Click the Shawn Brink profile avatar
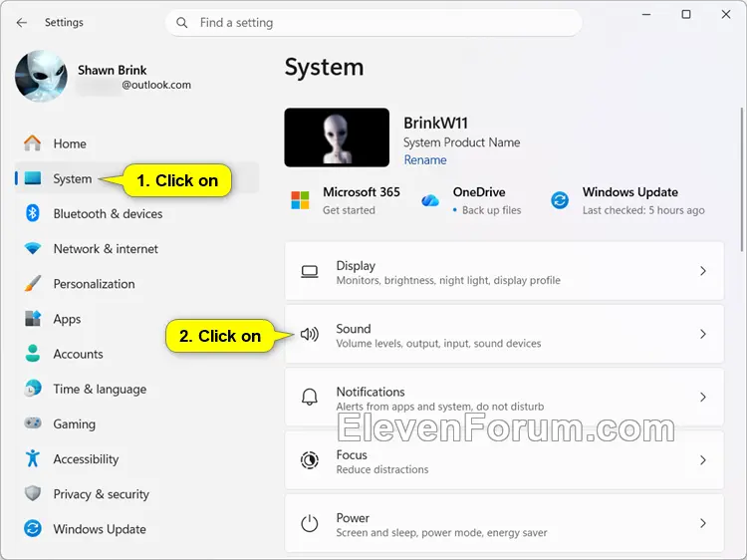The height and width of the screenshot is (560, 747). tap(42, 77)
